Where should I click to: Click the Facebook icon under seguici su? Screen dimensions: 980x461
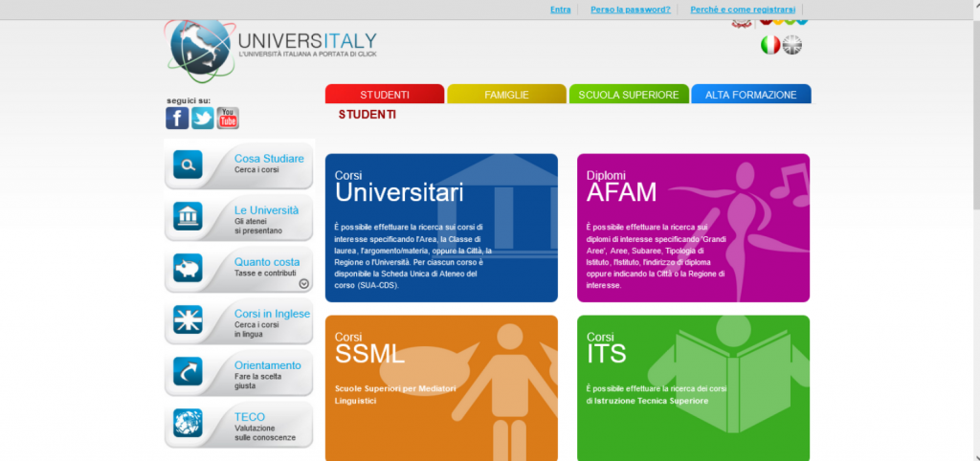(177, 118)
